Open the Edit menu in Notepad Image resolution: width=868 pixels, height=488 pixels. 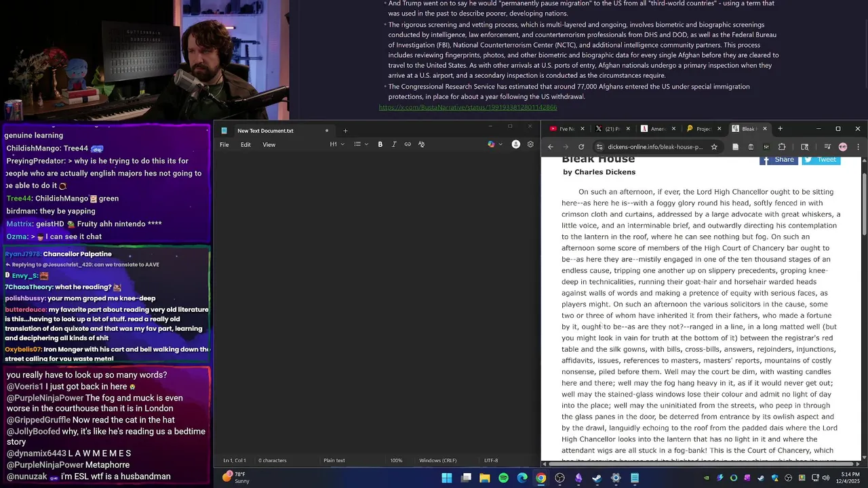pyautogui.click(x=245, y=144)
